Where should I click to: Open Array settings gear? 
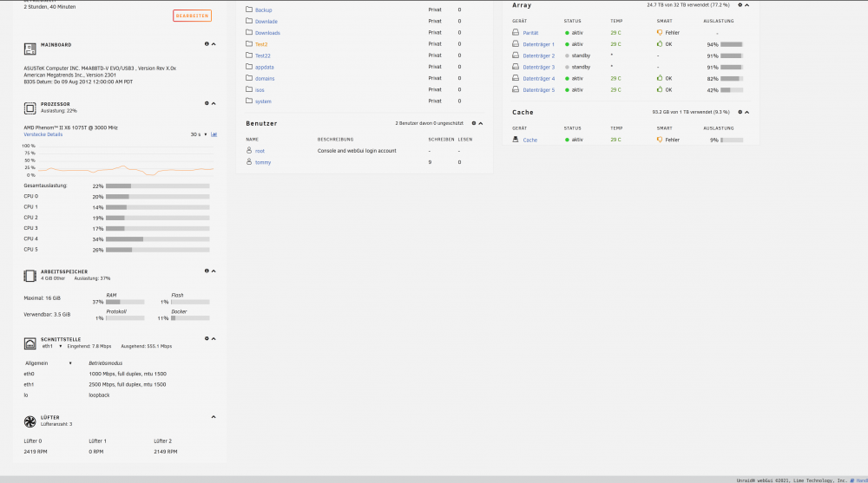tap(740, 4)
